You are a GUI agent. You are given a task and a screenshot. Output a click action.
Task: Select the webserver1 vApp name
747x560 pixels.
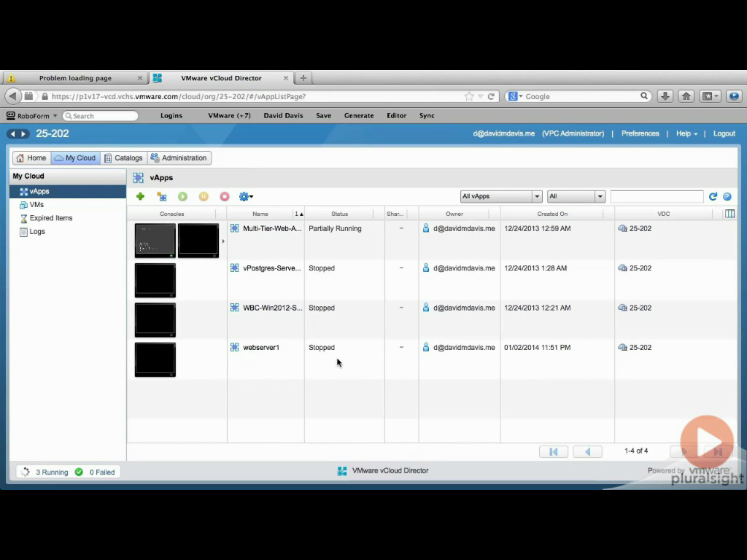tap(261, 348)
